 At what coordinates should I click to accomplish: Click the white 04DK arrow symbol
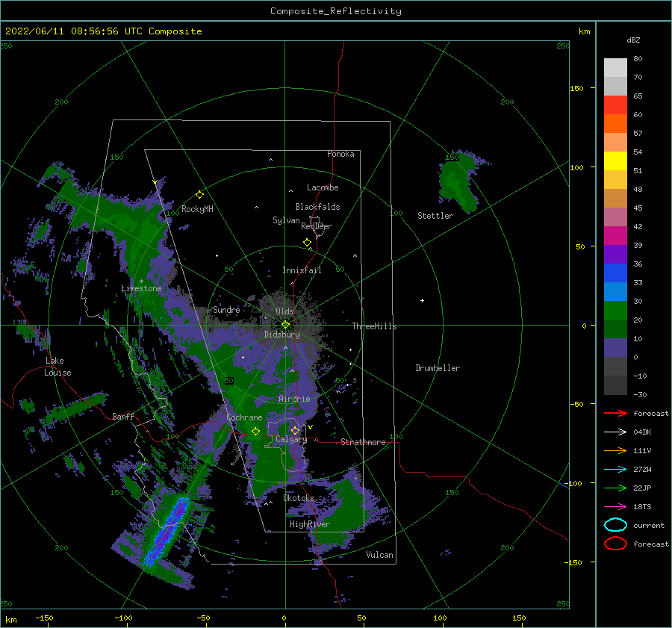pyautogui.click(x=615, y=432)
